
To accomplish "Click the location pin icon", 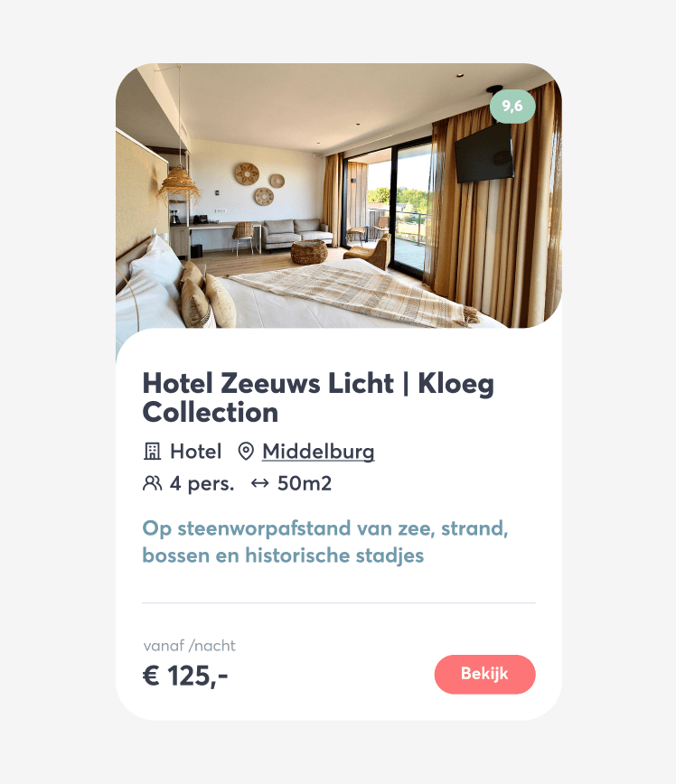I will pyautogui.click(x=245, y=452).
